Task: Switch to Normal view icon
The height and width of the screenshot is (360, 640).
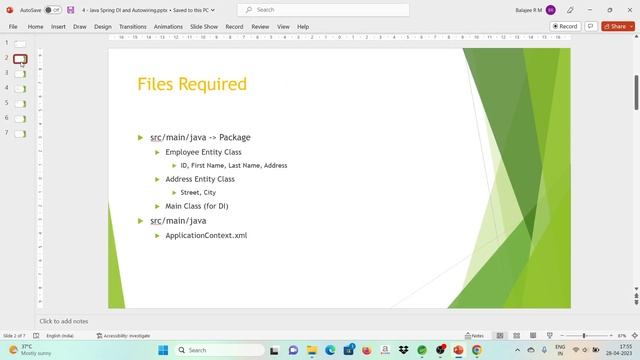Action: [x=500, y=336]
